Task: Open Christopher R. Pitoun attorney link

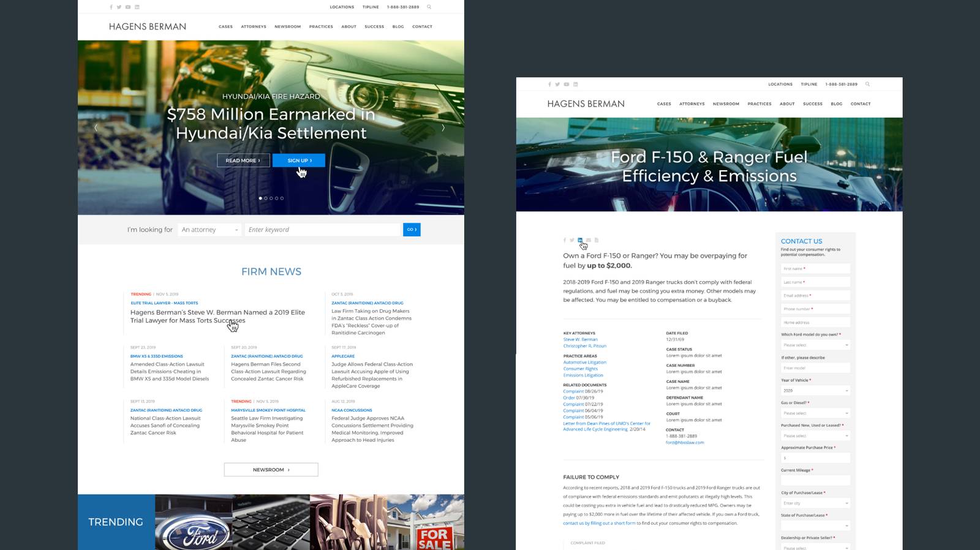Action: coord(584,346)
